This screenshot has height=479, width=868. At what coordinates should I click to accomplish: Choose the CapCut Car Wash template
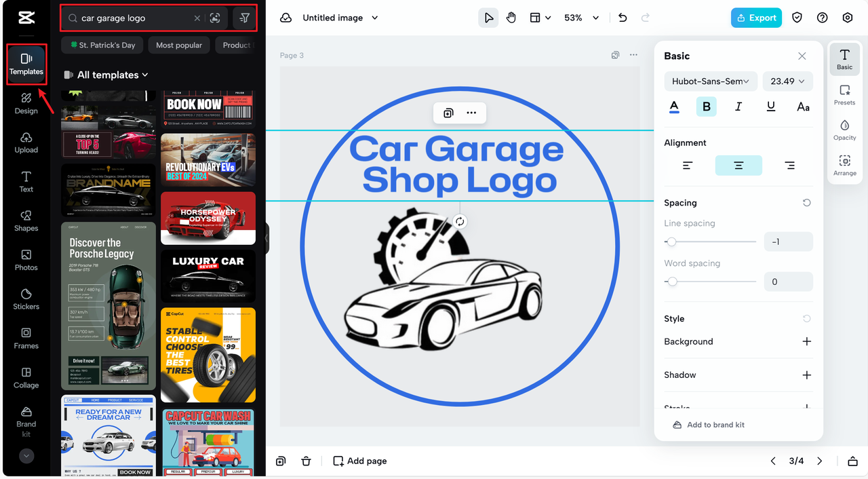point(208,441)
